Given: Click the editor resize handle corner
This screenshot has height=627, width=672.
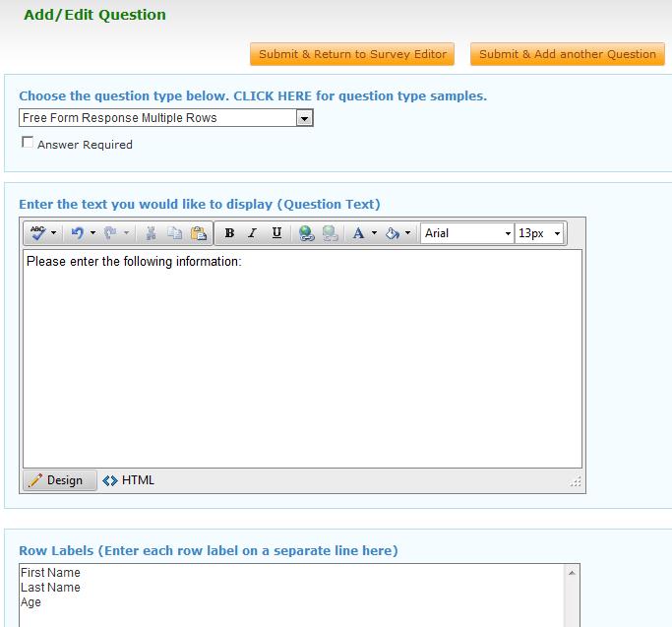Looking at the screenshot, I should [x=576, y=481].
